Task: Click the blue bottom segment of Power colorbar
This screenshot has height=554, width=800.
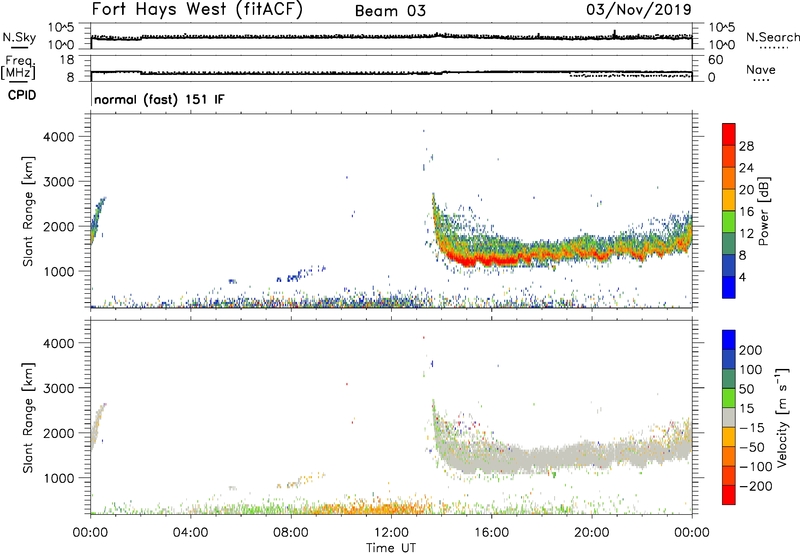Action: (729, 287)
